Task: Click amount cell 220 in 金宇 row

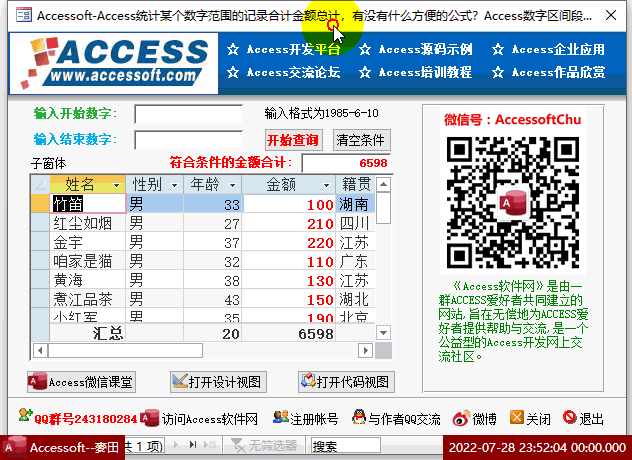Action: pos(289,242)
